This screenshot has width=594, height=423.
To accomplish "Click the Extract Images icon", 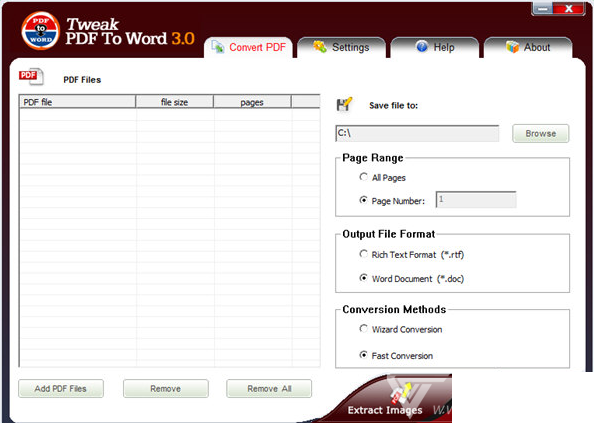I will [402, 394].
